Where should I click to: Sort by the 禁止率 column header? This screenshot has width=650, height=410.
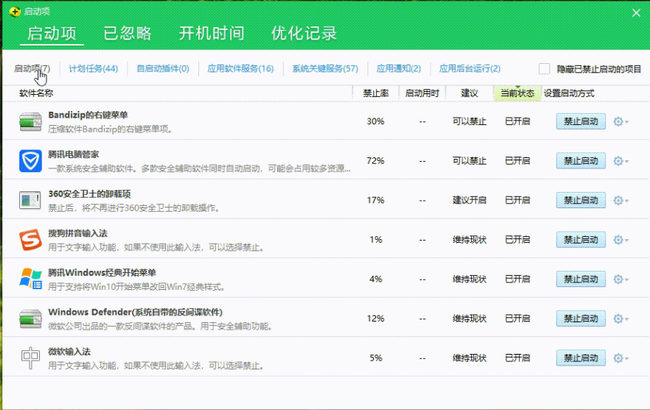[376, 93]
